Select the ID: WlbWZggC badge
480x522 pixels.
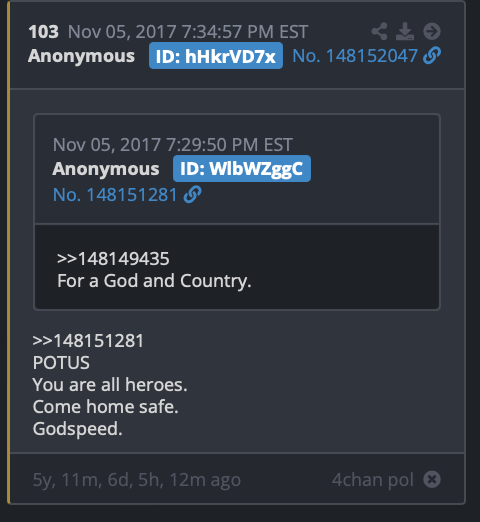click(x=242, y=169)
